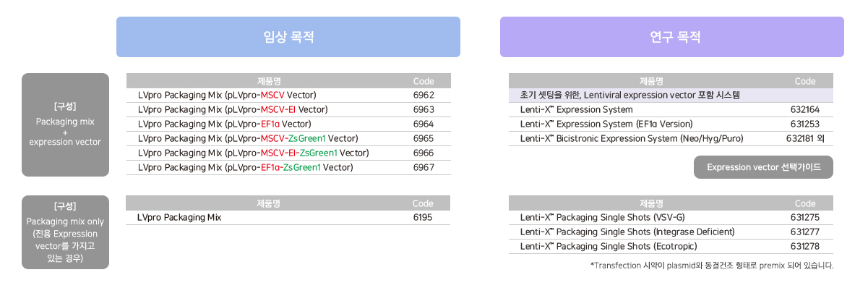The height and width of the screenshot is (288, 868).
Task: Open LVpro Packaging Mix pLVpro-MSCV Vector row
Action: tap(288, 96)
